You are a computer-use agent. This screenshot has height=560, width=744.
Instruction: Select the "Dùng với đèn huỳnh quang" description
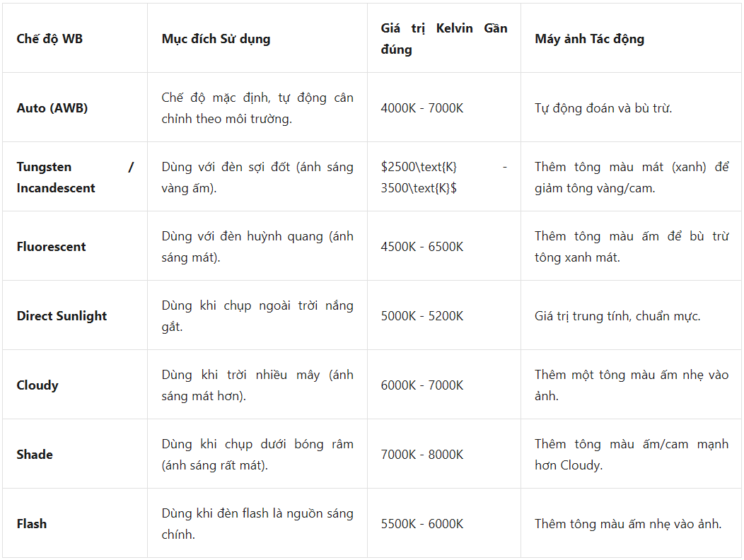click(x=257, y=247)
